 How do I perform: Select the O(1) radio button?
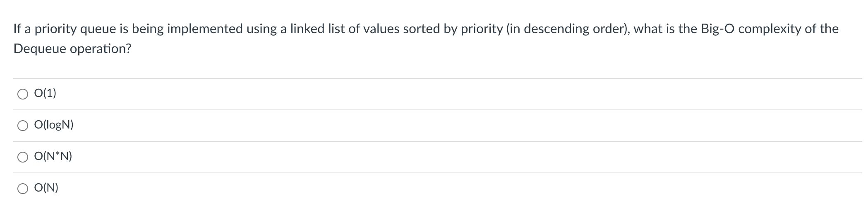click(x=23, y=95)
